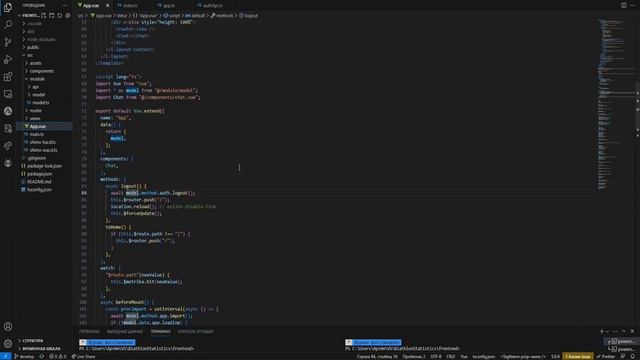Open the Manage gear icon
This screenshot has height=360, width=640.
click(8, 344)
